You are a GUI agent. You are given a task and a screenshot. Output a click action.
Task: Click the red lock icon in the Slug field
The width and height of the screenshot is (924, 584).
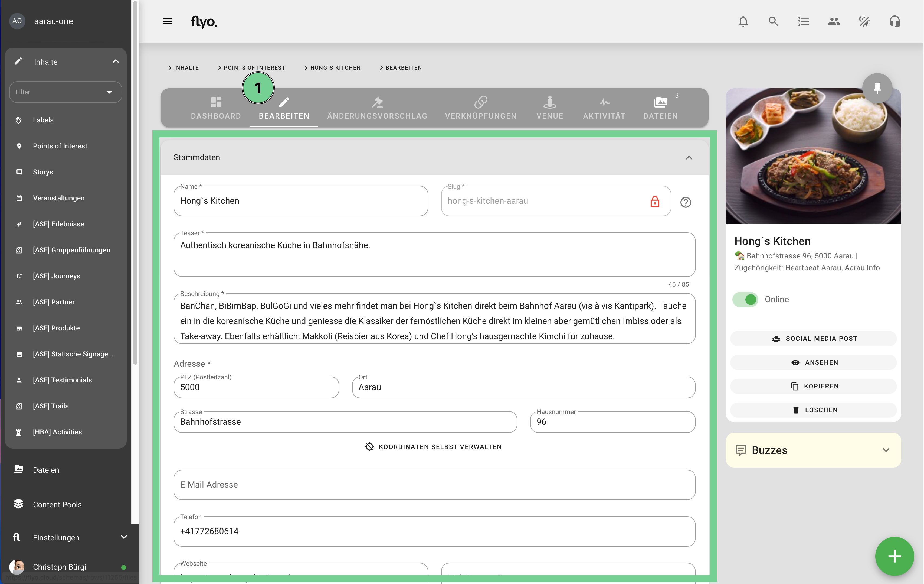click(x=655, y=202)
